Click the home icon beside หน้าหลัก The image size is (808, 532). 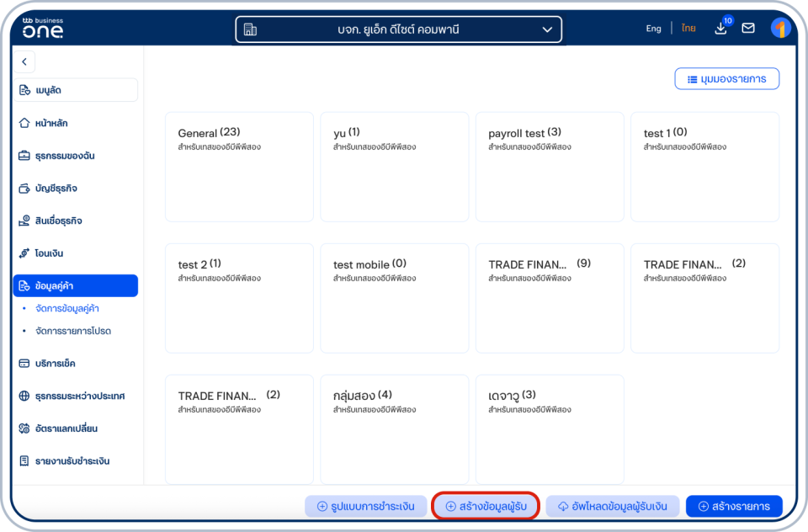[24, 123]
